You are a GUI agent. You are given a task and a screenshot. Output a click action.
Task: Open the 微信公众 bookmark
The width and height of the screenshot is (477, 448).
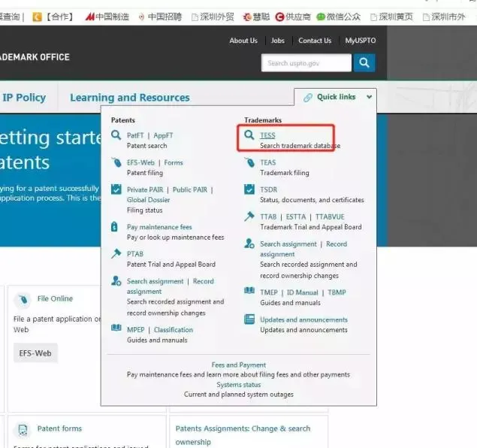click(338, 17)
